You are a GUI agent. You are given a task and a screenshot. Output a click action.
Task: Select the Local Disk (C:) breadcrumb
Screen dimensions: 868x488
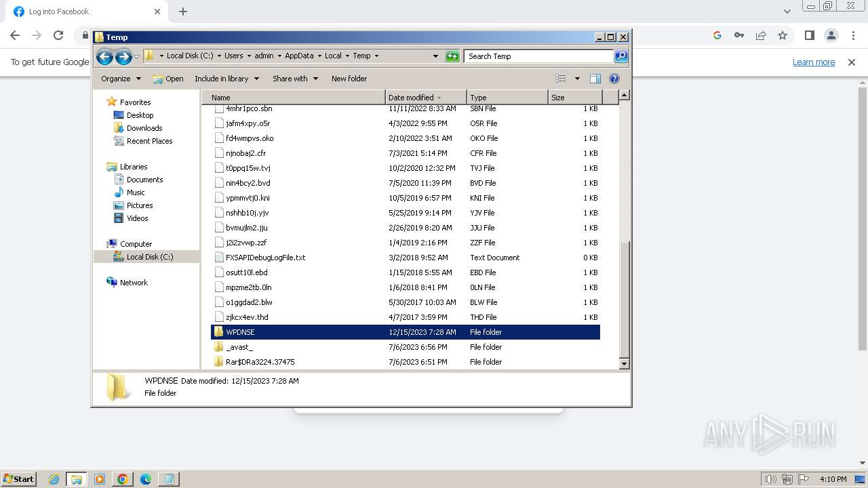[190, 56]
